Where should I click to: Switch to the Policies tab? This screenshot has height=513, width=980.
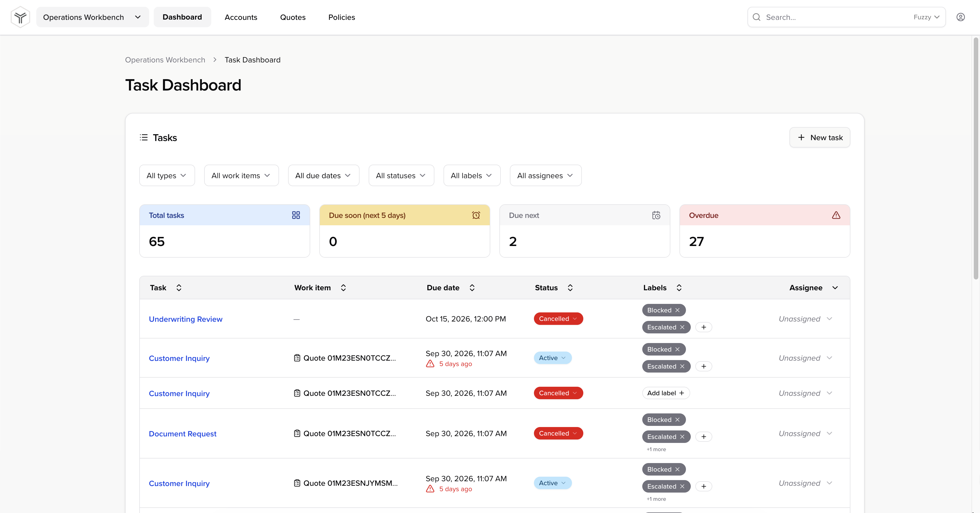(342, 17)
